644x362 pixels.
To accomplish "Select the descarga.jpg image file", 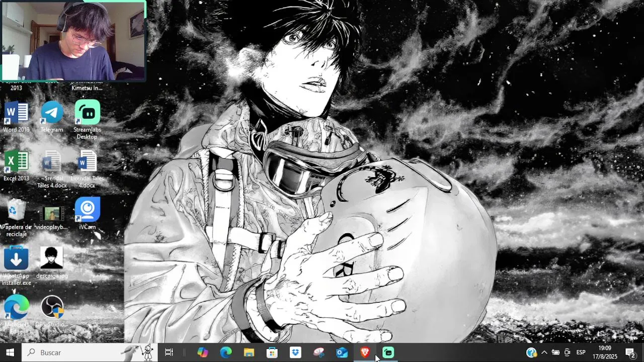I will (x=52, y=263).
